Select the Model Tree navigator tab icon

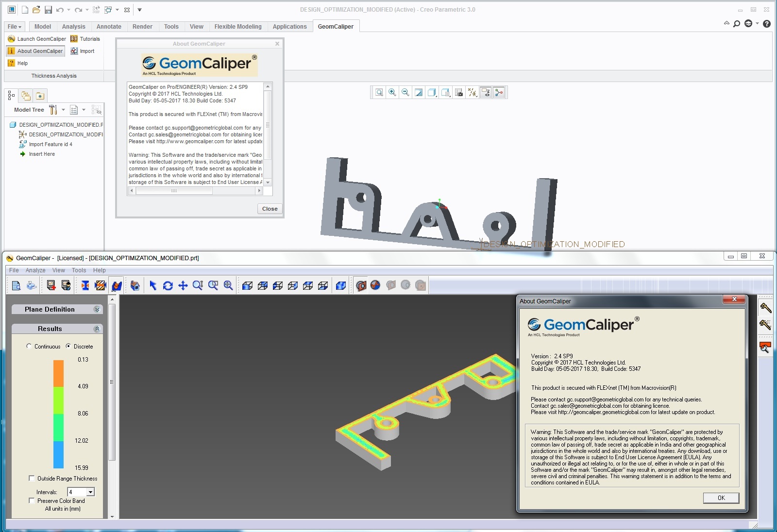[11, 96]
